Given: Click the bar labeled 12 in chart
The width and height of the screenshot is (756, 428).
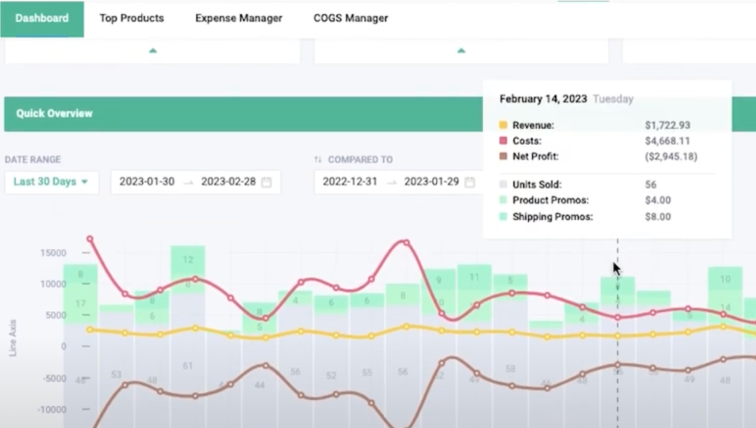Looking at the screenshot, I should point(188,260).
